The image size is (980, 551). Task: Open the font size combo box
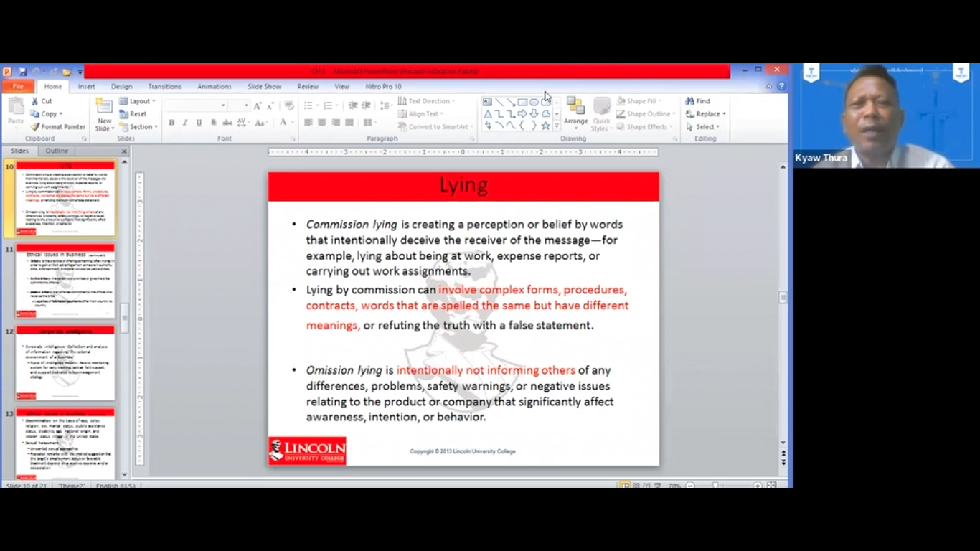(239, 105)
